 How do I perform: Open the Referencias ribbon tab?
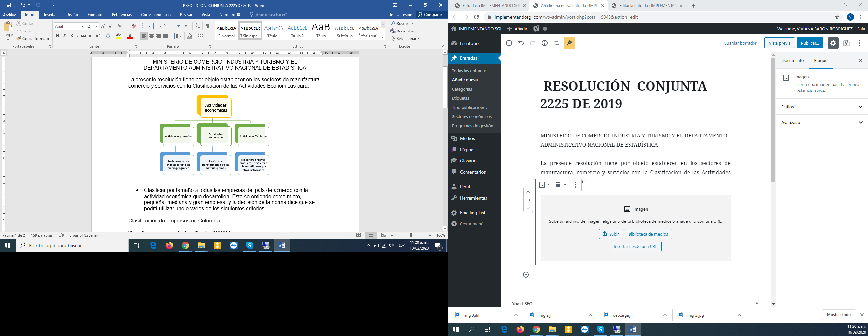tap(122, 15)
